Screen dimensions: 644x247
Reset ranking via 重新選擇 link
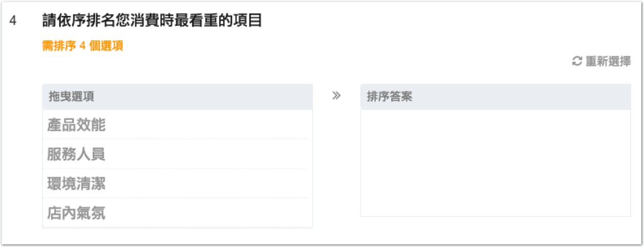608,61
